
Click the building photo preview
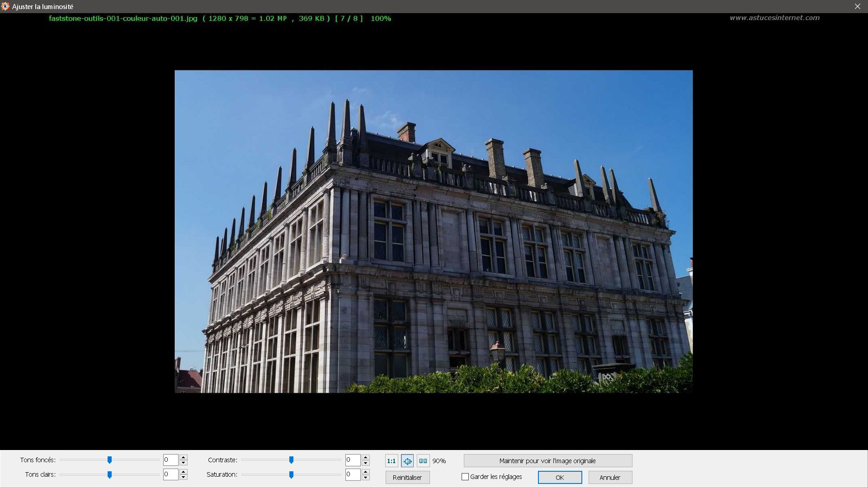(434, 231)
